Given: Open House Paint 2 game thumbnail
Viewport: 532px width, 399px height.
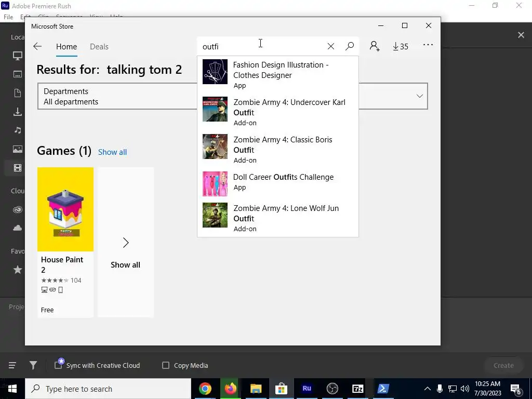Looking at the screenshot, I should pos(65,209).
